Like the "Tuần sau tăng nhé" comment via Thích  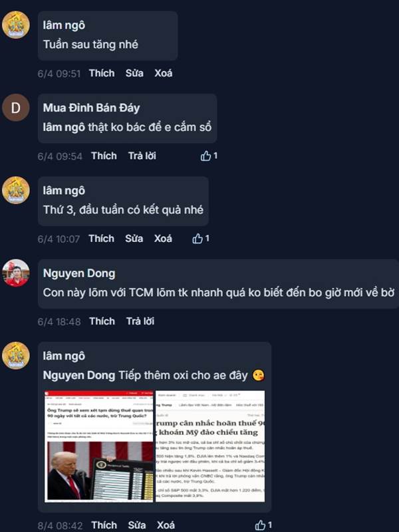tap(102, 73)
